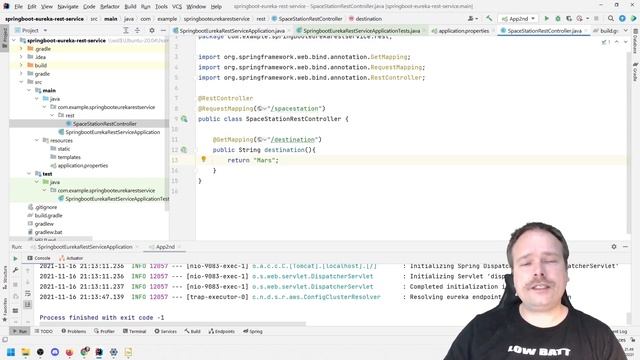This screenshot has height=360, width=640.
Task: Select templates folder in project tree
Action: coord(69,157)
